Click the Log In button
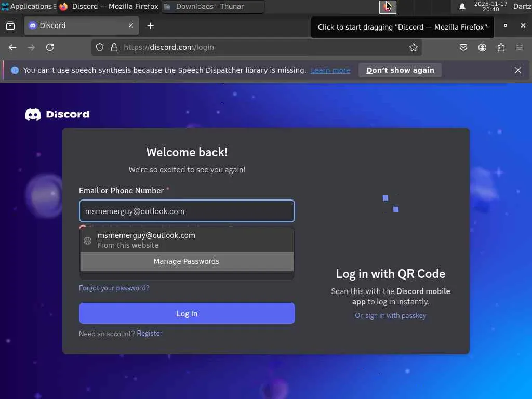This screenshot has height=399, width=532. pyautogui.click(x=187, y=313)
